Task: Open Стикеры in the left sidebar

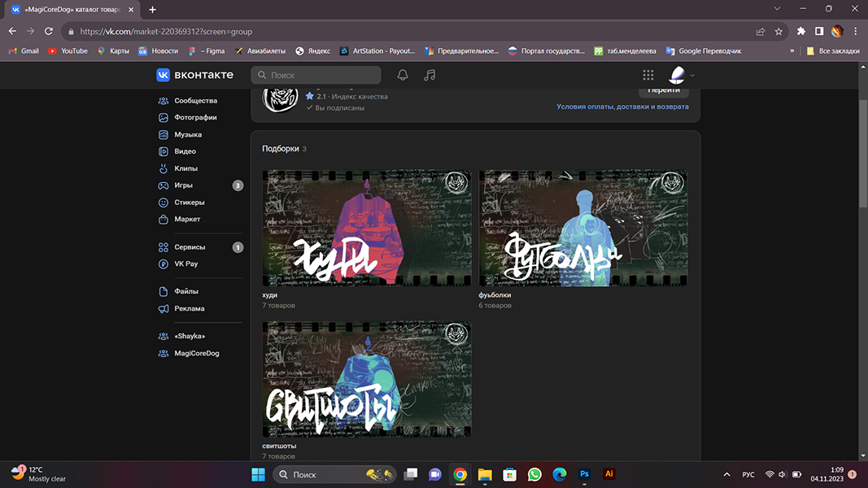Action: (x=189, y=203)
